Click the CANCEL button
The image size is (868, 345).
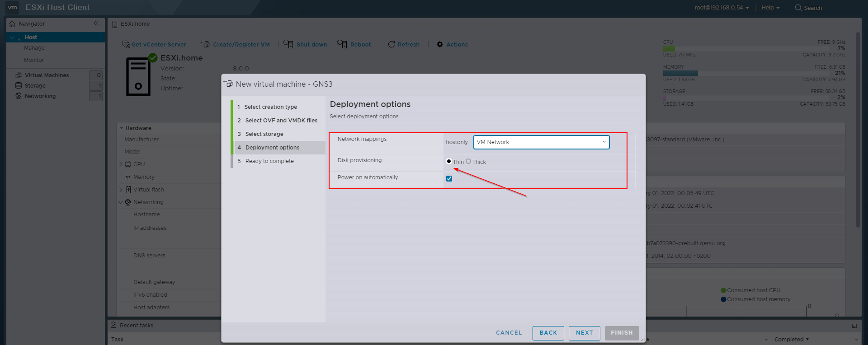[x=509, y=333]
